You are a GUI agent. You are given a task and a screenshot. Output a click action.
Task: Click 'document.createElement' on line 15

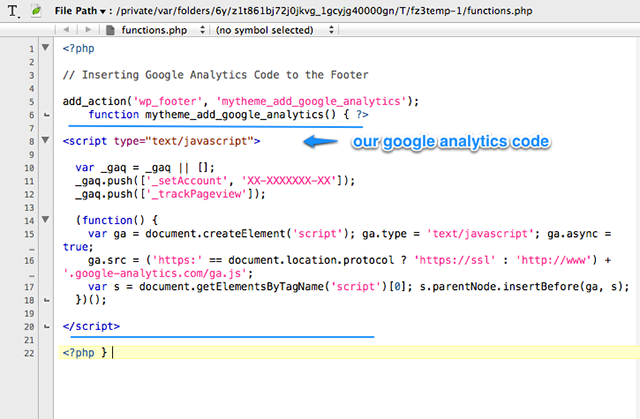(x=216, y=234)
